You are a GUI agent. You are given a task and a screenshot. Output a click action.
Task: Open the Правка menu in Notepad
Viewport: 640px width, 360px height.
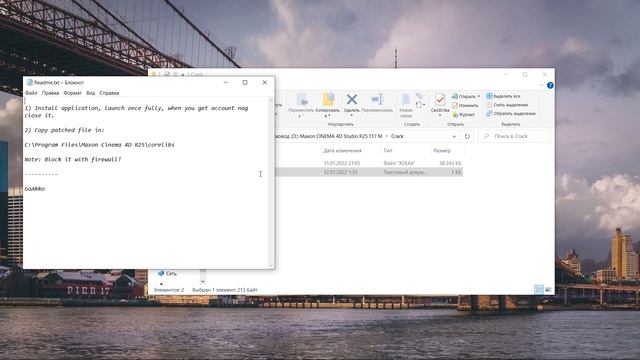pyautogui.click(x=50, y=93)
